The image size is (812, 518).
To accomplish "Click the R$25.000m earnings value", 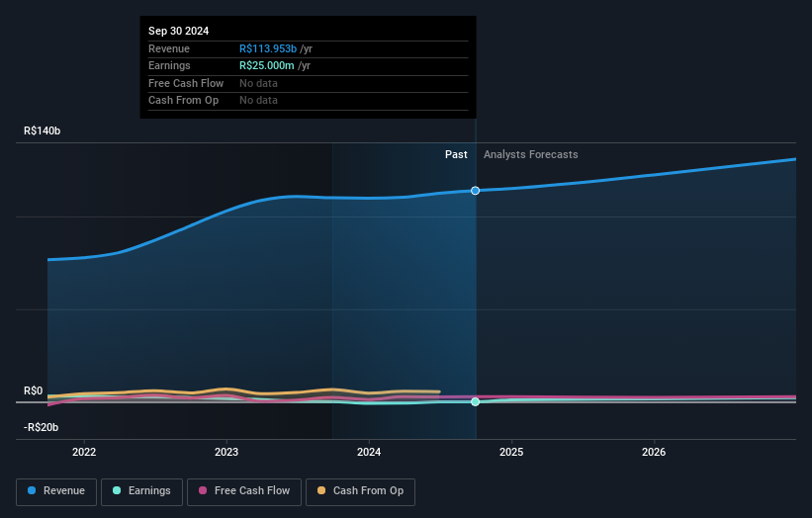I will 267,65.
